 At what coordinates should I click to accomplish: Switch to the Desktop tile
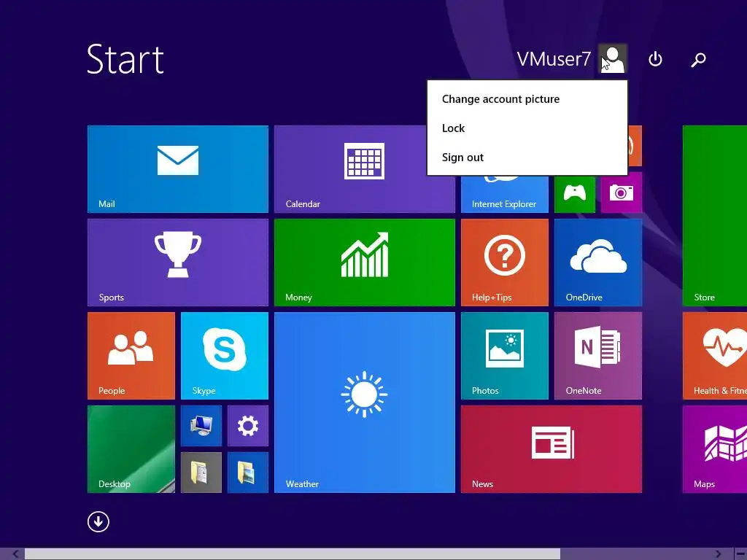131,449
